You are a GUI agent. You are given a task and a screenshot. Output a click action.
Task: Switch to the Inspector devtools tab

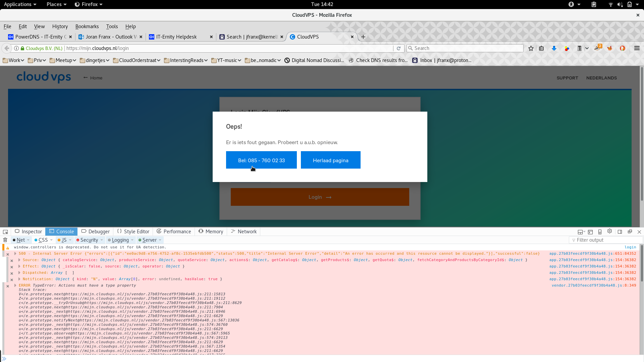[x=29, y=232]
